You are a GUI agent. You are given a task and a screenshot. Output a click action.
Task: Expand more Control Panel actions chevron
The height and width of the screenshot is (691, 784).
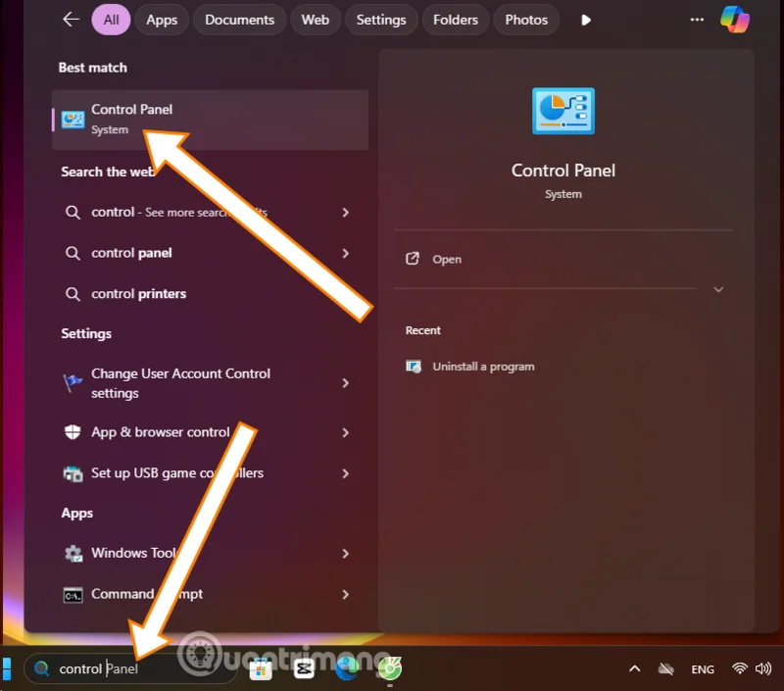[x=718, y=289]
